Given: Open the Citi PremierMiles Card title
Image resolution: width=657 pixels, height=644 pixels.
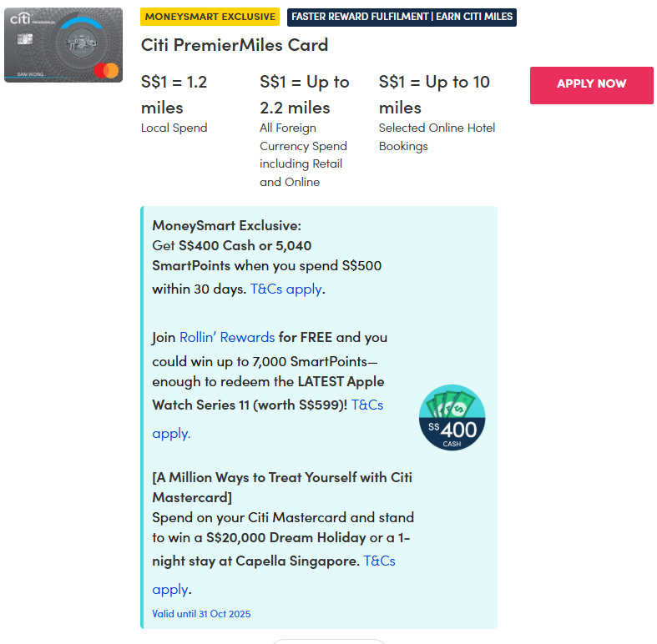Looking at the screenshot, I should [234, 45].
